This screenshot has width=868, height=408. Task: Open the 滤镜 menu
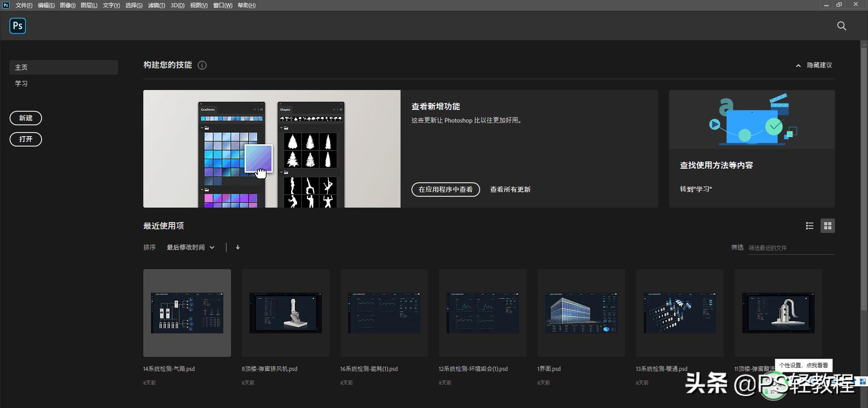click(156, 5)
